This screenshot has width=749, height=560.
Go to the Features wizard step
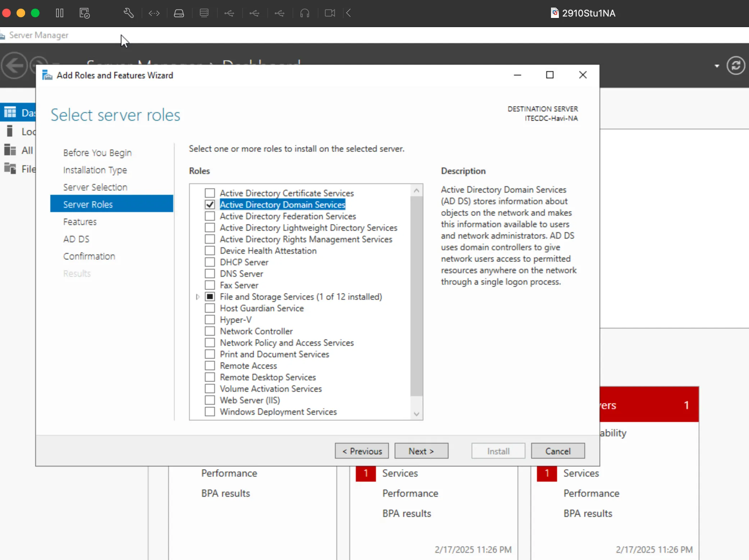80,222
